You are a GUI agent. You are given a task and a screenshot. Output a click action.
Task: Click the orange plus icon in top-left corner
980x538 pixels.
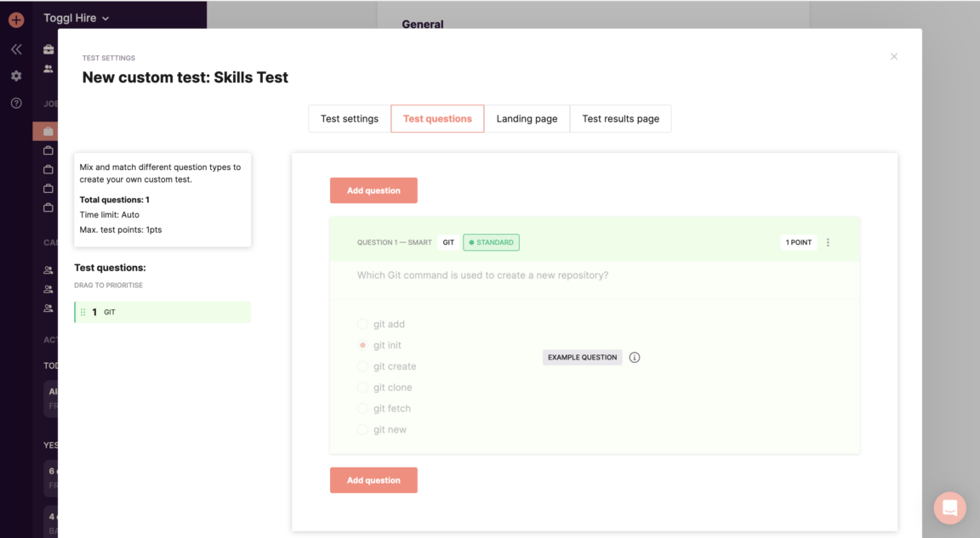[x=15, y=19]
